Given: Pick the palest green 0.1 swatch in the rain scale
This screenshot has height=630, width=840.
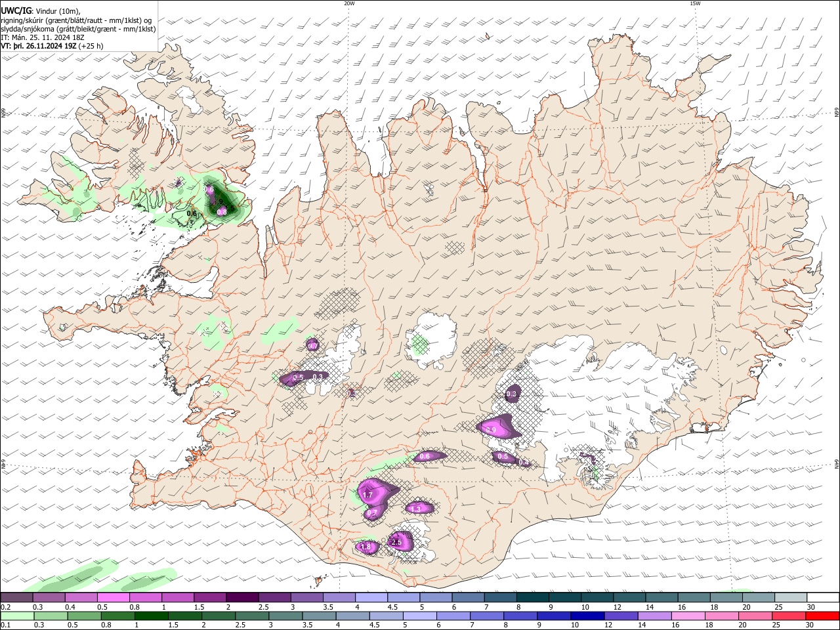Looking at the screenshot, I should (x=16, y=616).
